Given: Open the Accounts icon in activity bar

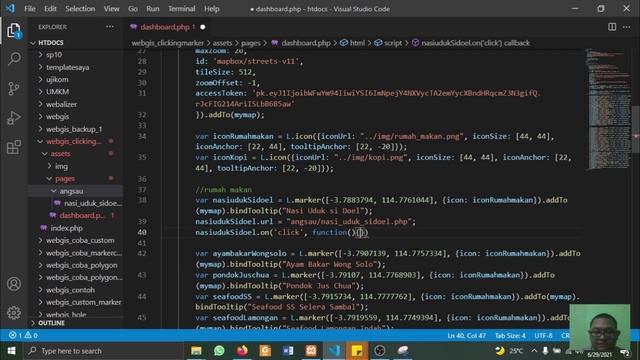Looking at the screenshot, I should 13,284.
